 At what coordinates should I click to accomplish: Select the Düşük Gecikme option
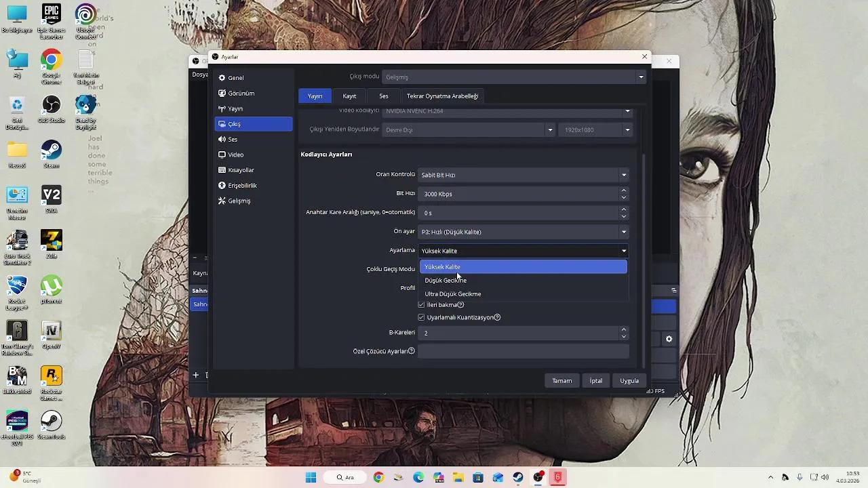[x=446, y=281]
